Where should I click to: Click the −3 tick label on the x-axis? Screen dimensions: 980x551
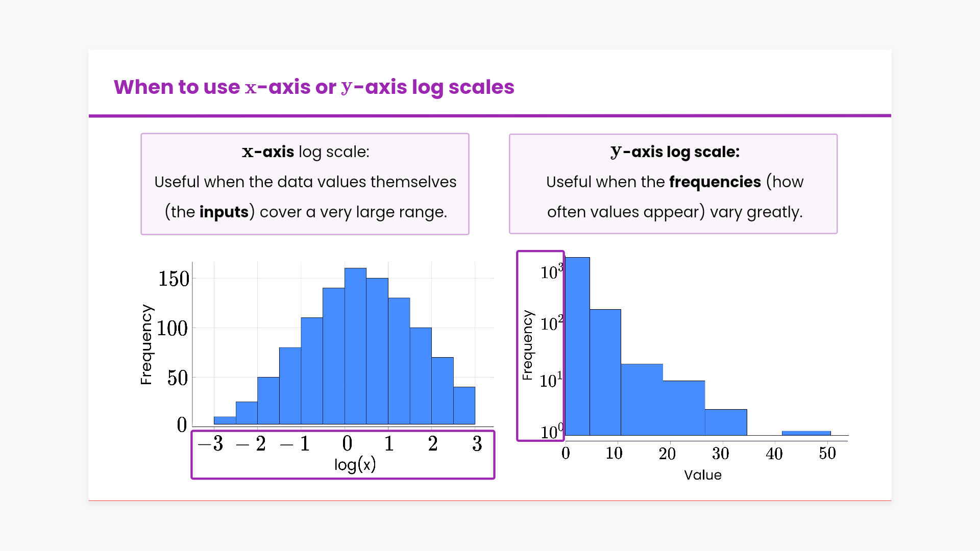tap(211, 443)
